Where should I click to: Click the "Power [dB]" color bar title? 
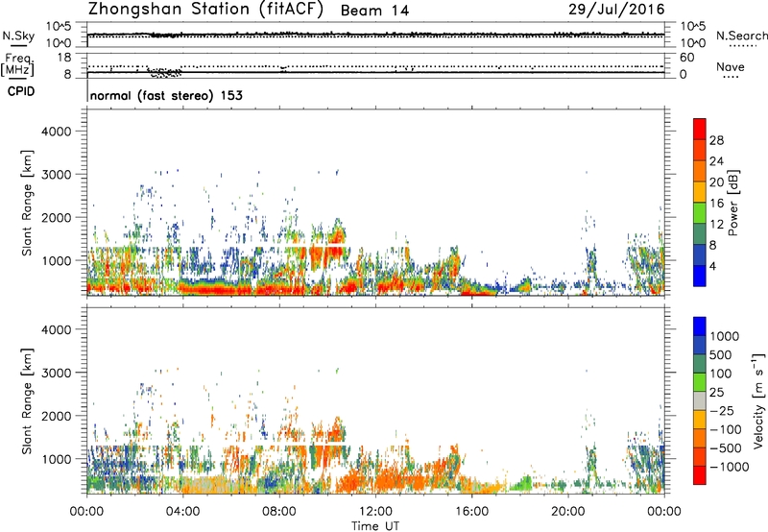click(732, 203)
